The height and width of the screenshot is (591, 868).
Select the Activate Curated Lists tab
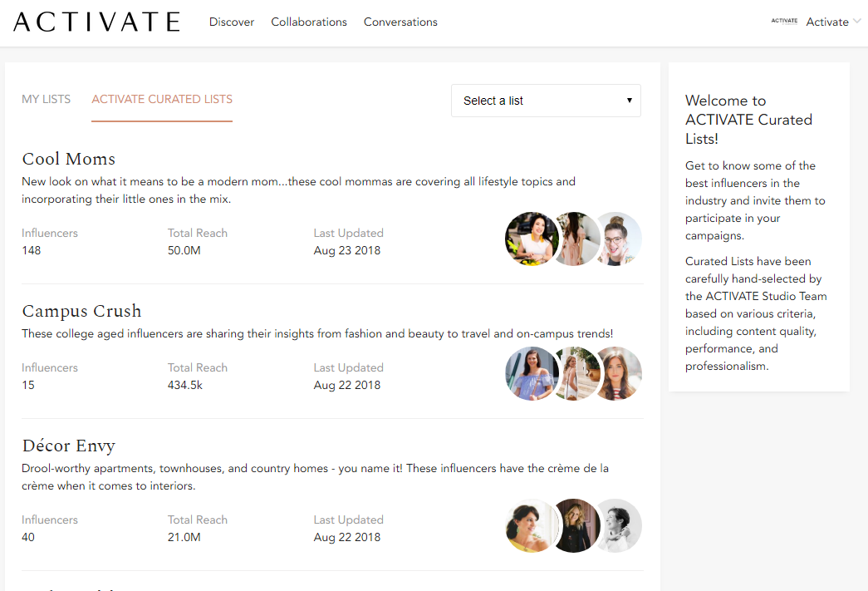coord(162,99)
